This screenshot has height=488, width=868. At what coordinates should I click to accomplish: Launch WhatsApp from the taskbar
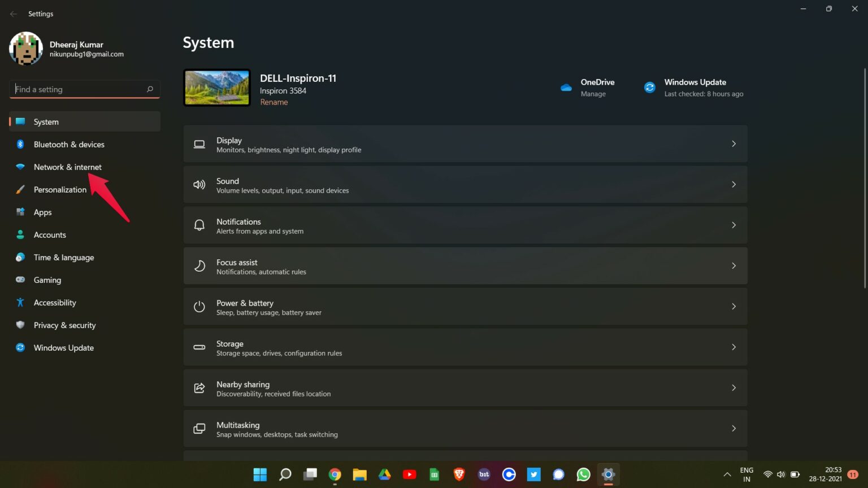583,474
